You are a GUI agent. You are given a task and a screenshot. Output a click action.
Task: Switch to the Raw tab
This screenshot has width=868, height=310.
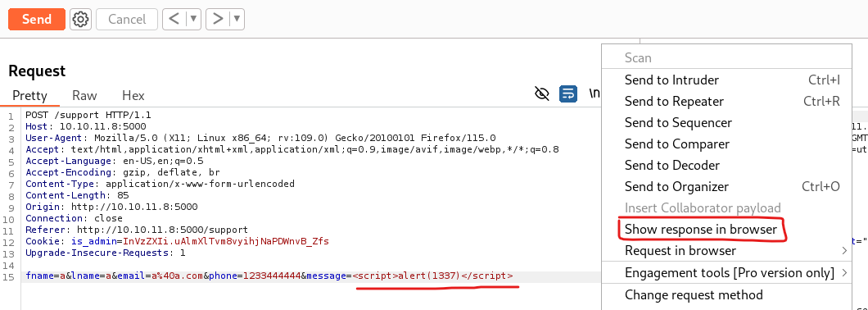[x=84, y=95]
